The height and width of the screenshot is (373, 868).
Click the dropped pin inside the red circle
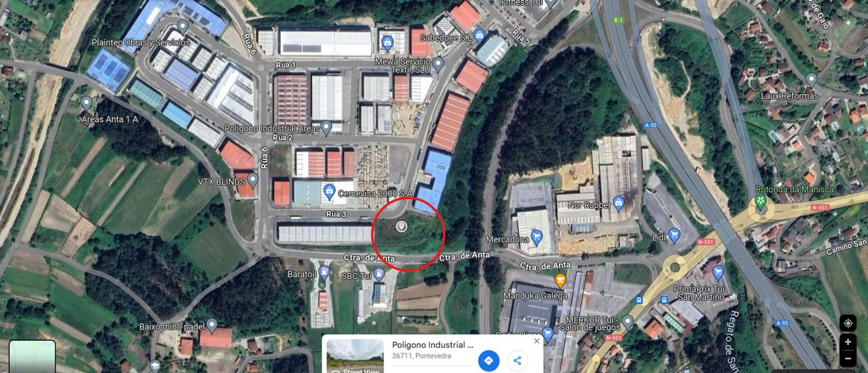point(401,227)
